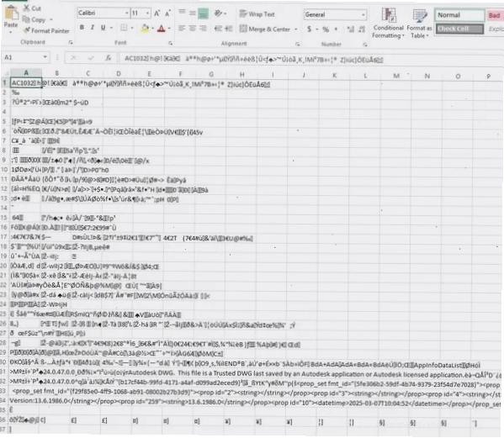Click the highlighted Bottom Align icon
Image resolution: width=504 pixels, height=438 pixels.
tap(203, 13)
